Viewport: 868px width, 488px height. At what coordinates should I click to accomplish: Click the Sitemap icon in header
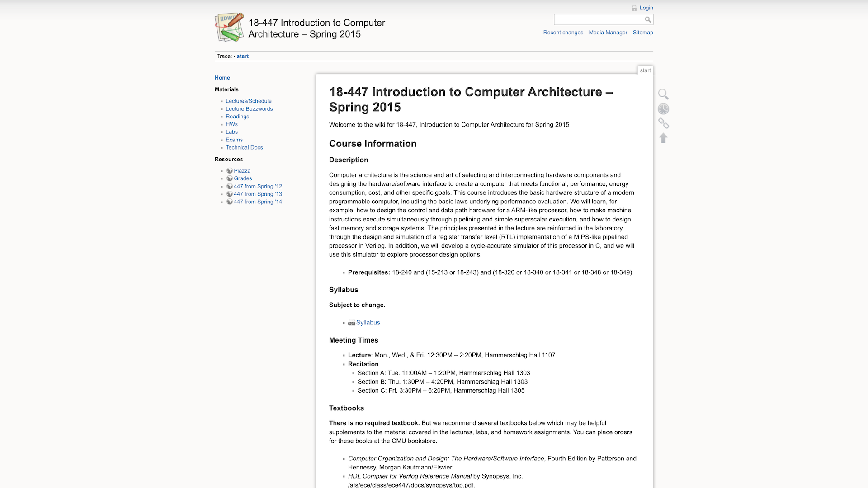coord(643,32)
